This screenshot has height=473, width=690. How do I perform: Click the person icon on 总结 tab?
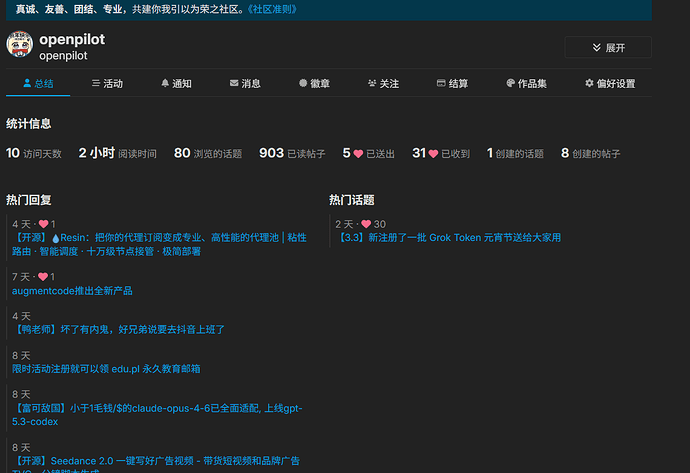(27, 83)
